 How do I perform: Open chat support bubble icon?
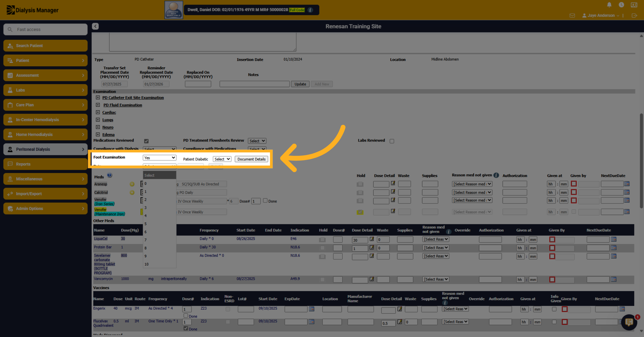(x=629, y=322)
